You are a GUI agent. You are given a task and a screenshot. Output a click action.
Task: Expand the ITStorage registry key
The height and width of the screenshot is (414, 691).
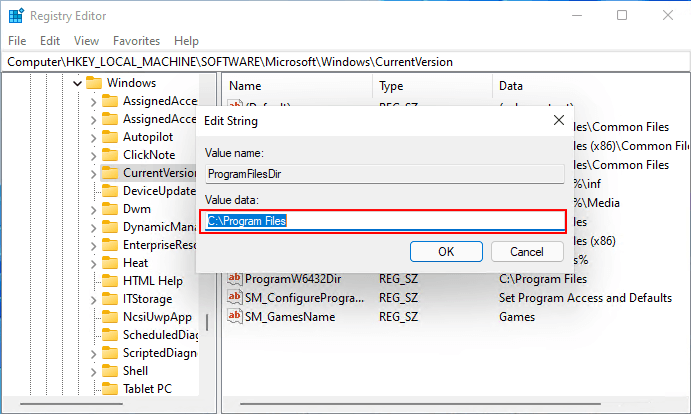coord(93,299)
